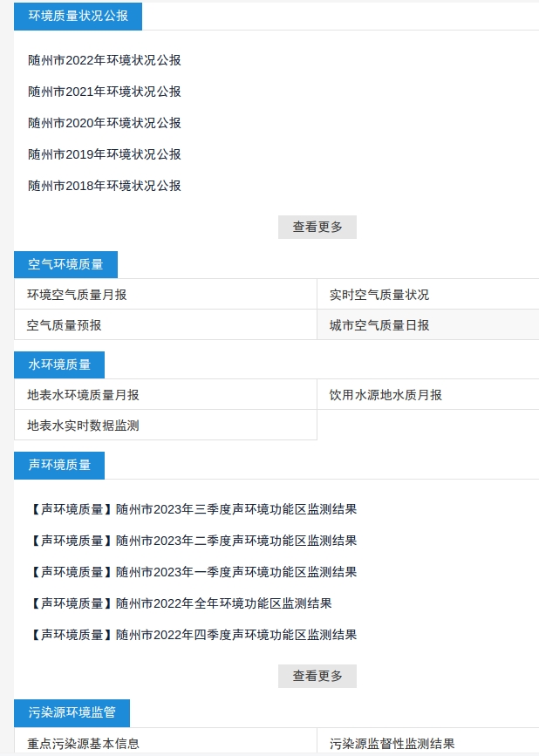Open the 随州市2021年环境状况公报 report
The width and height of the screenshot is (539, 756).
(105, 92)
